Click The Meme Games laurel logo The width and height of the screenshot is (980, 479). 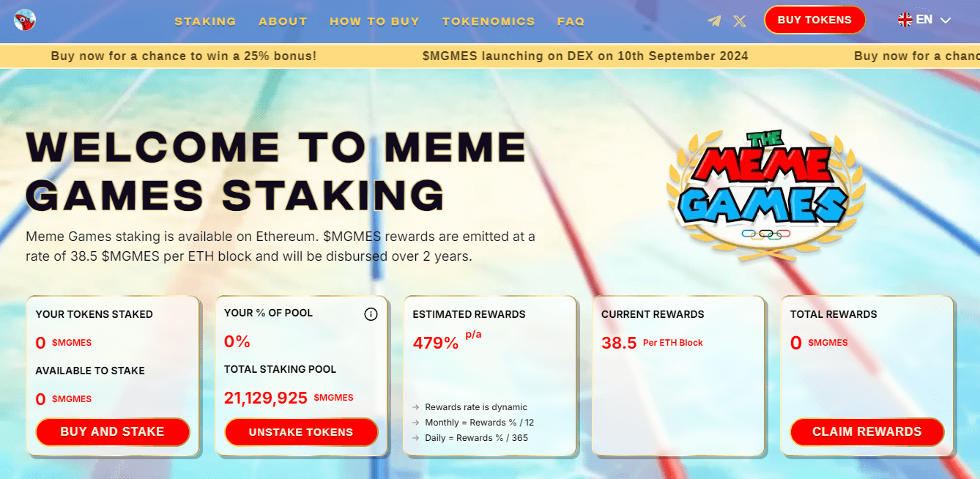(x=766, y=192)
